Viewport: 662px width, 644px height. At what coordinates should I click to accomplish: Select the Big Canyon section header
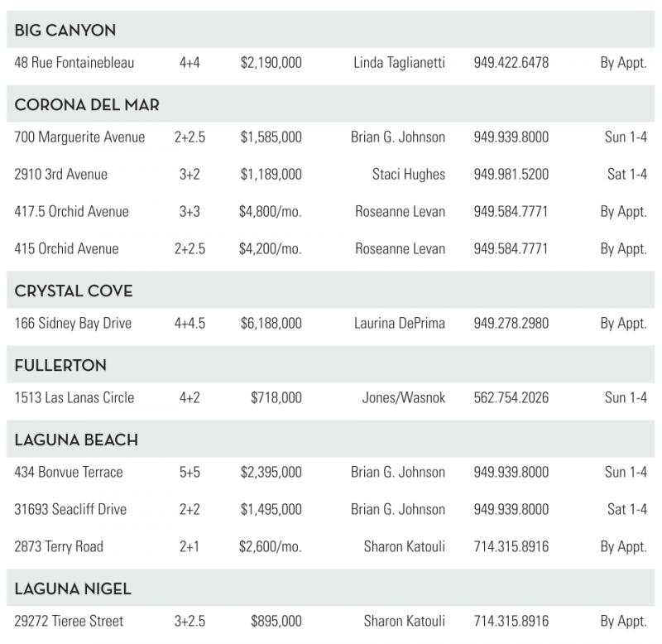[x=65, y=31]
